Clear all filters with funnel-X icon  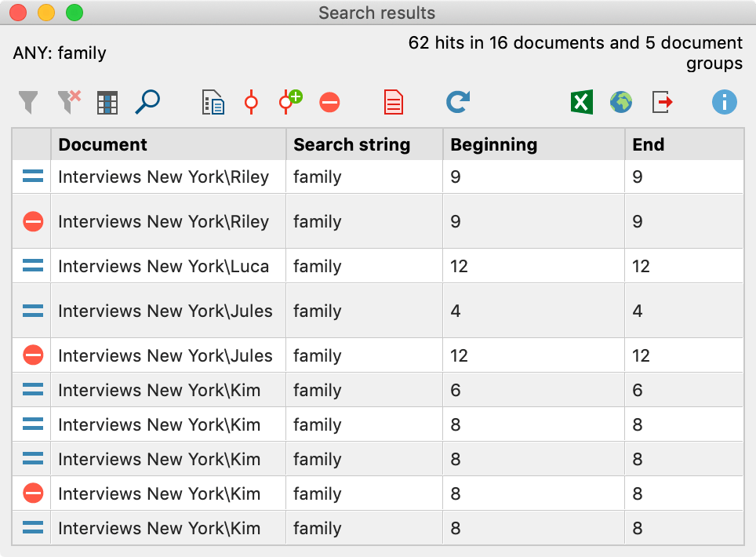click(69, 102)
